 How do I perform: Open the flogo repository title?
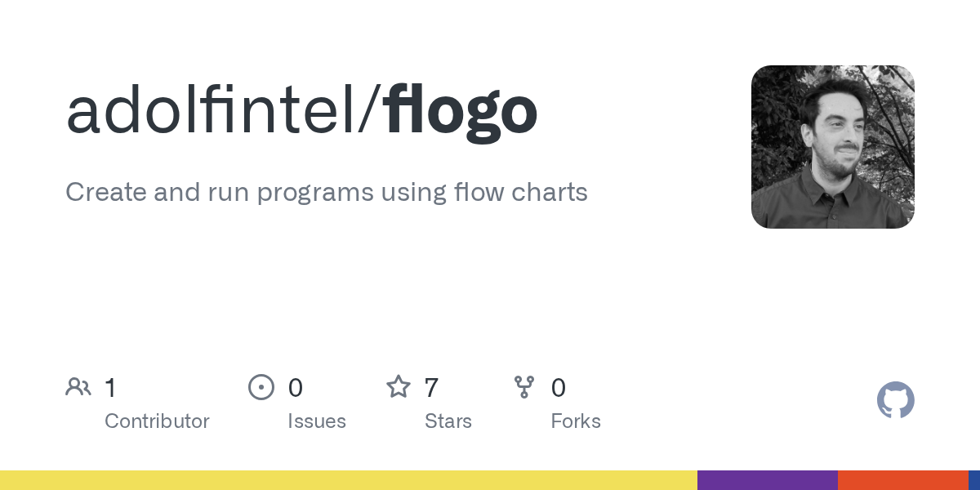coord(462,111)
